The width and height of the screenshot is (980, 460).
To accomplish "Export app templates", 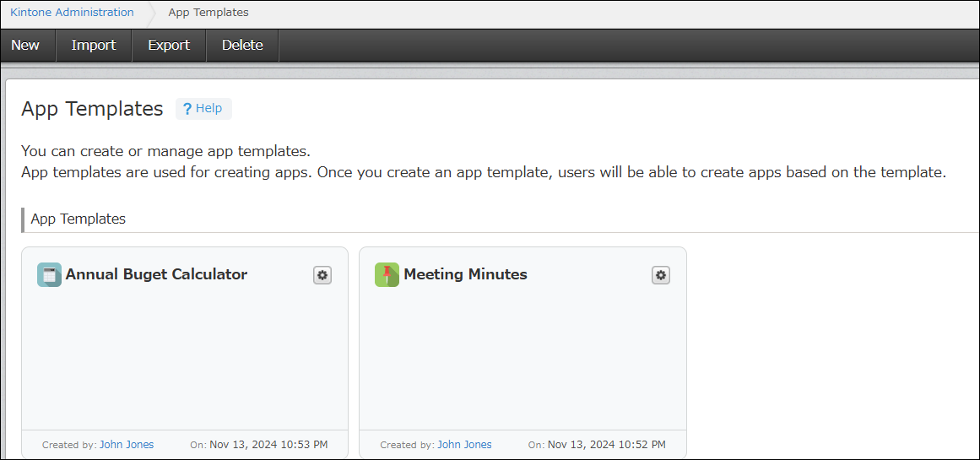I will click(169, 46).
